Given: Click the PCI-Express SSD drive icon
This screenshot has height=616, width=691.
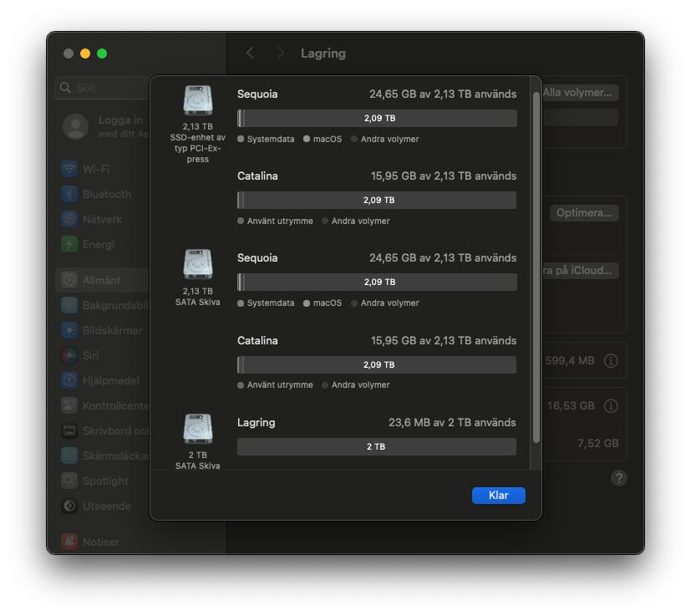Looking at the screenshot, I should coord(198,101).
